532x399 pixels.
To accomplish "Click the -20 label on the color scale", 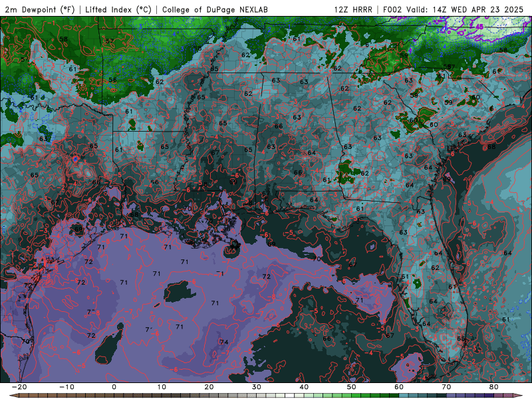I will click(19, 387).
